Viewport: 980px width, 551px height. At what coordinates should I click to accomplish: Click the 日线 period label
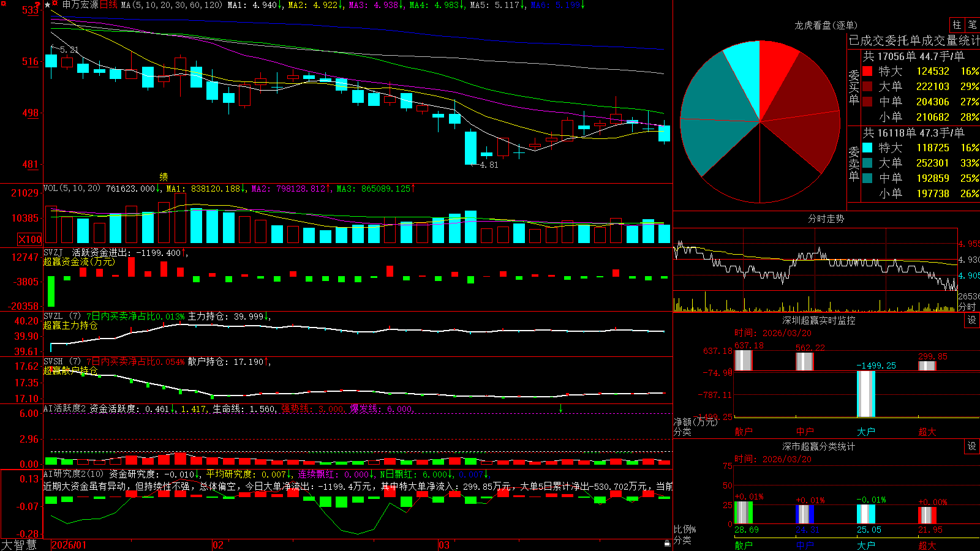(x=108, y=5)
